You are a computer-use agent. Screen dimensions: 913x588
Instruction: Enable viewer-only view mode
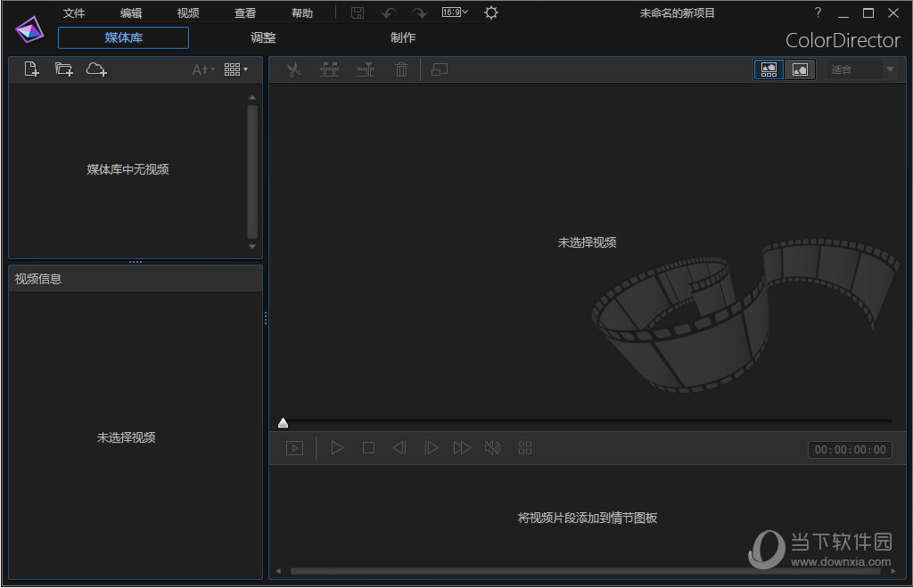pyautogui.click(x=800, y=69)
